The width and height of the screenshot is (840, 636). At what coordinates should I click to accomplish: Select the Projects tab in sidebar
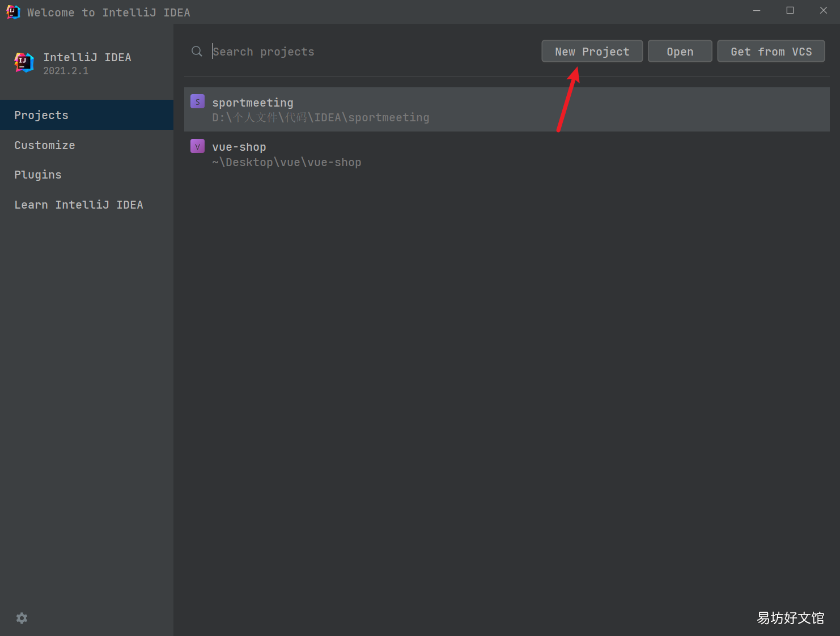pyautogui.click(x=87, y=115)
